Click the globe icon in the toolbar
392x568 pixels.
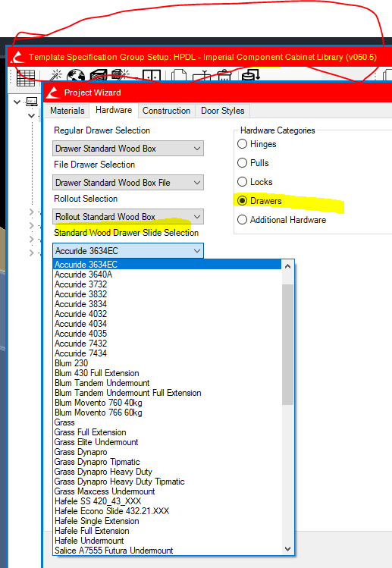pos(75,75)
